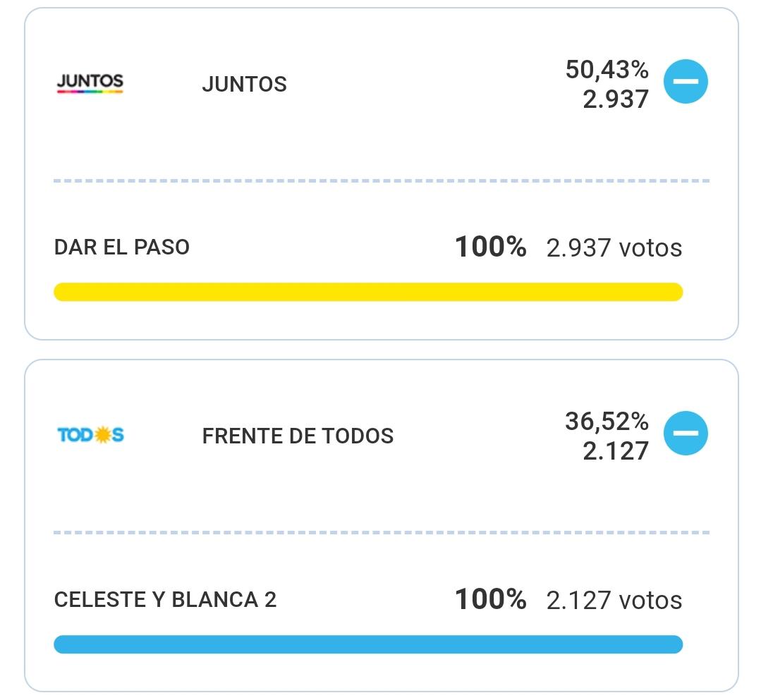Collapse the JUNTOS results card
The height and width of the screenshot is (700, 761).
685,82
